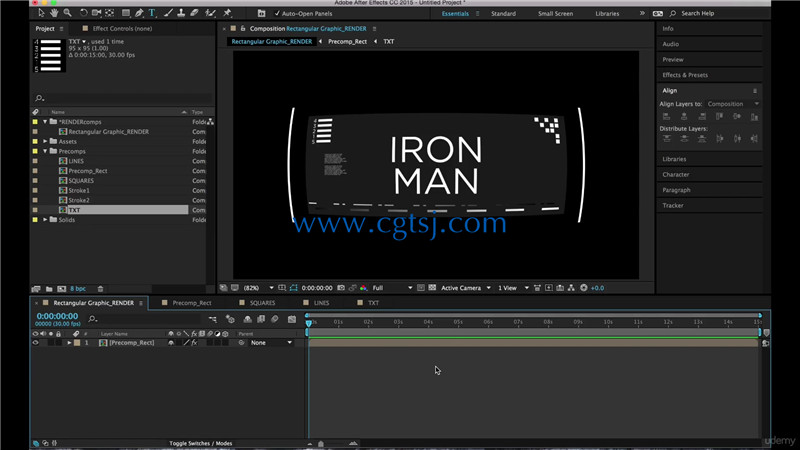Take a snapshot with the camera icon
Viewport: 800px width, 450px height.
point(341,288)
